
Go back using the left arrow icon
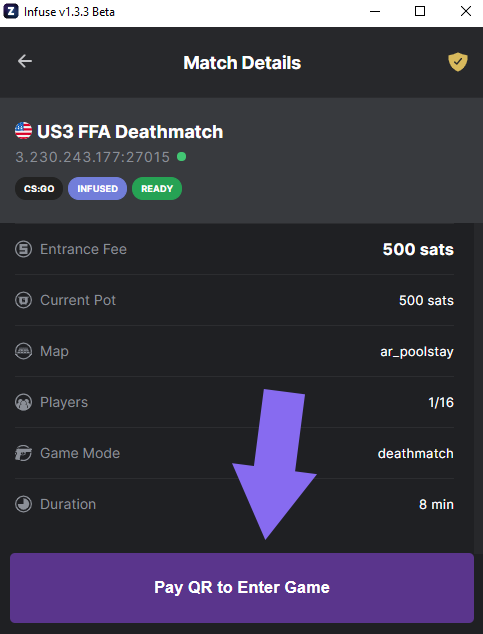[x=25, y=61]
